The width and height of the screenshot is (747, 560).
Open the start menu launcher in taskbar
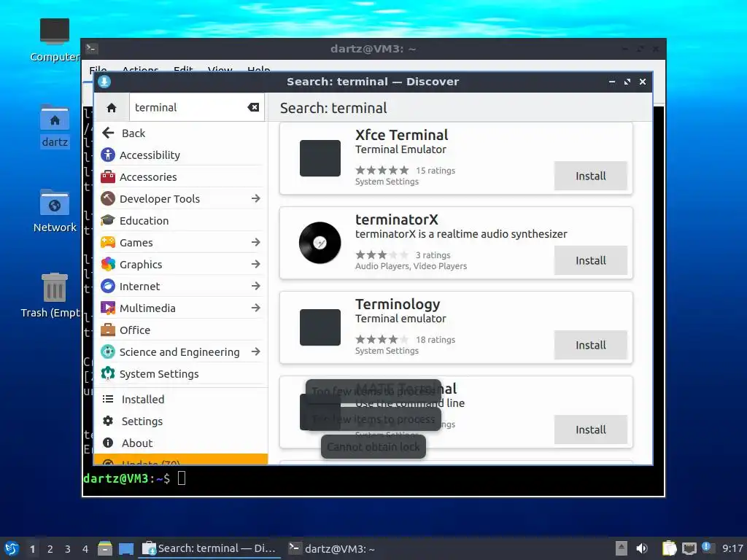[x=12, y=548]
